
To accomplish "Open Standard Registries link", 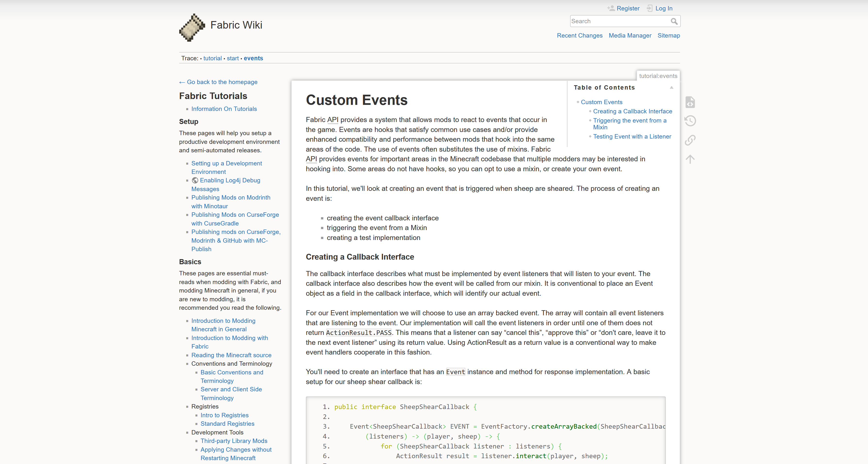I will (227, 424).
